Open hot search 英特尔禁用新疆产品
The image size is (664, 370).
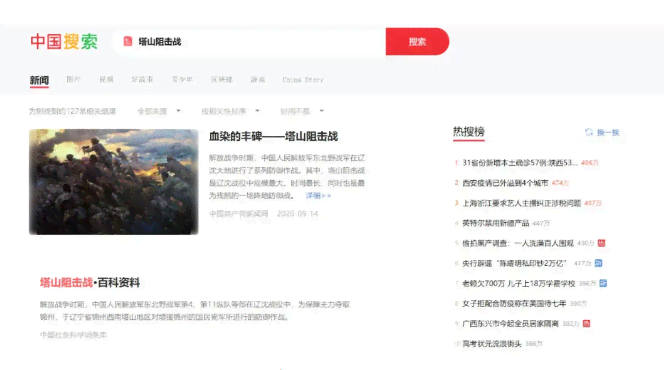(496, 223)
